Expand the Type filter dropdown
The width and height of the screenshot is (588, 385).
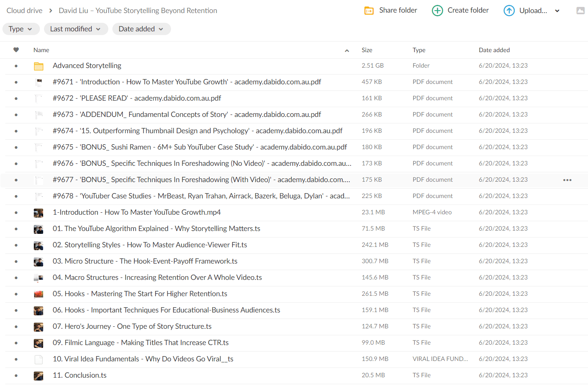pyautogui.click(x=21, y=29)
